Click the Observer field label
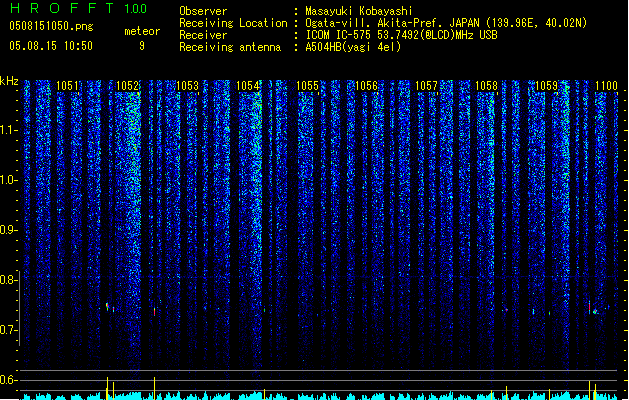The height and width of the screenshot is (400, 629). pyautogui.click(x=203, y=11)
